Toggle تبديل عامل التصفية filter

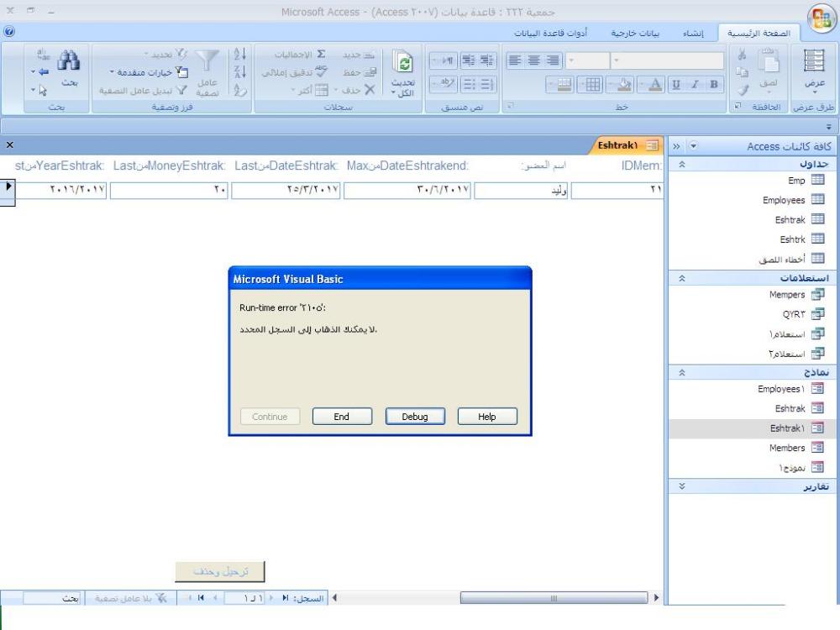coord(143,90)
